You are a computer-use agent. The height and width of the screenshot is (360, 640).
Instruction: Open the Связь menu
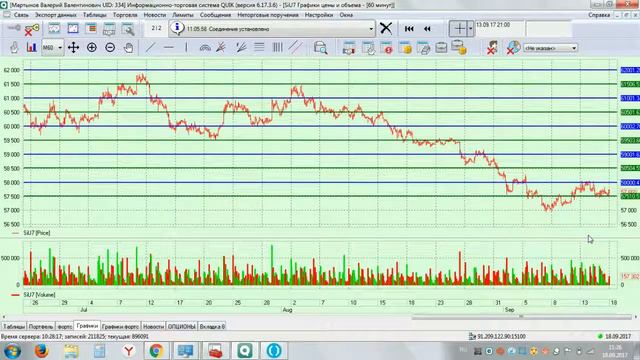(21, 15)
